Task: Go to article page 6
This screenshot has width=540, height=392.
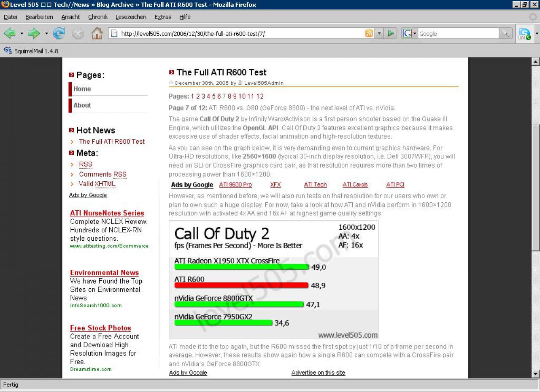Action: pyautogui.click(x=219, y=96)
